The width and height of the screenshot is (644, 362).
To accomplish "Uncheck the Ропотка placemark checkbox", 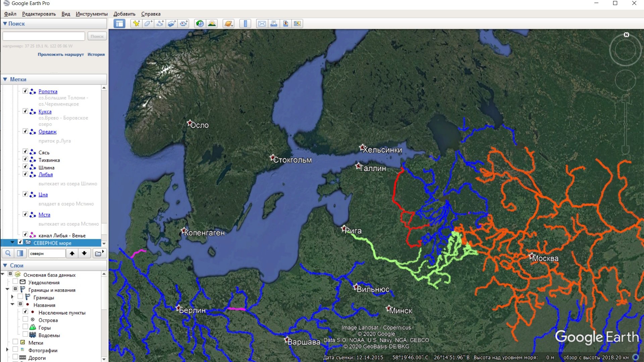I will pyautogui.click(x=25, y=91).
